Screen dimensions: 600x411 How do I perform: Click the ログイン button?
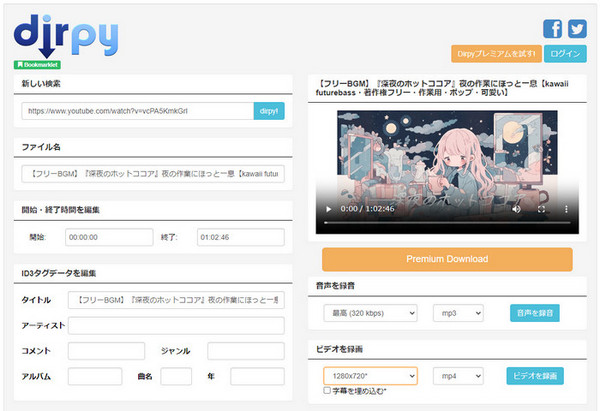click(x=565, y=54)
